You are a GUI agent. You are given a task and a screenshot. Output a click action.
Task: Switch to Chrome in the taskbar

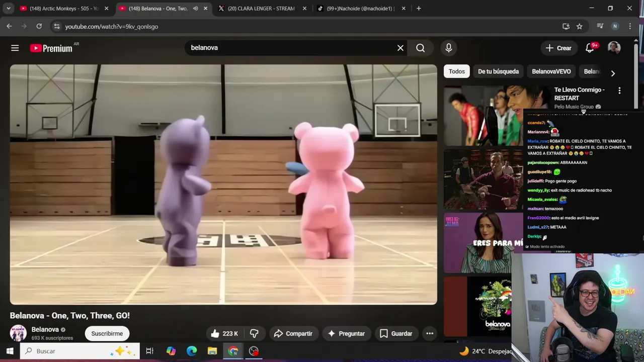click(x=233, y=351)
